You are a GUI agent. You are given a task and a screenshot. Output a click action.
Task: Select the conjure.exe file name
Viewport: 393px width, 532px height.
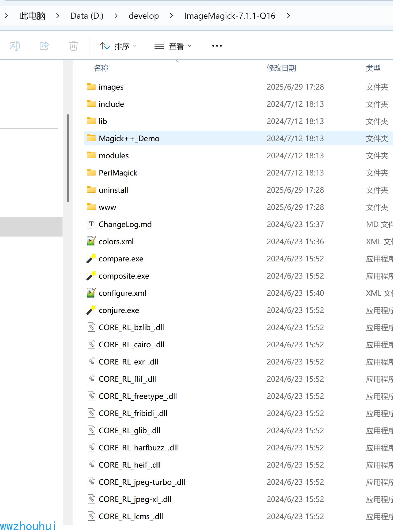point(119,310)
